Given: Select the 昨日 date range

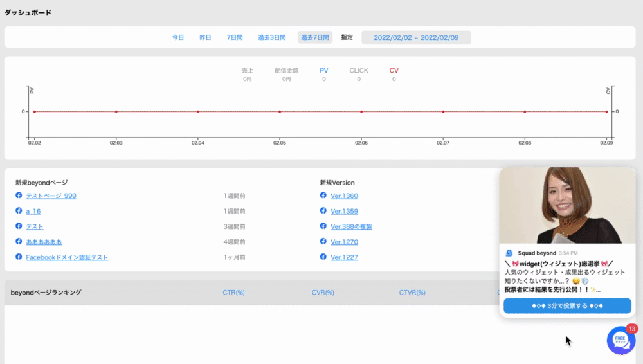Looking at the screenshot, I should coord(205,37).
